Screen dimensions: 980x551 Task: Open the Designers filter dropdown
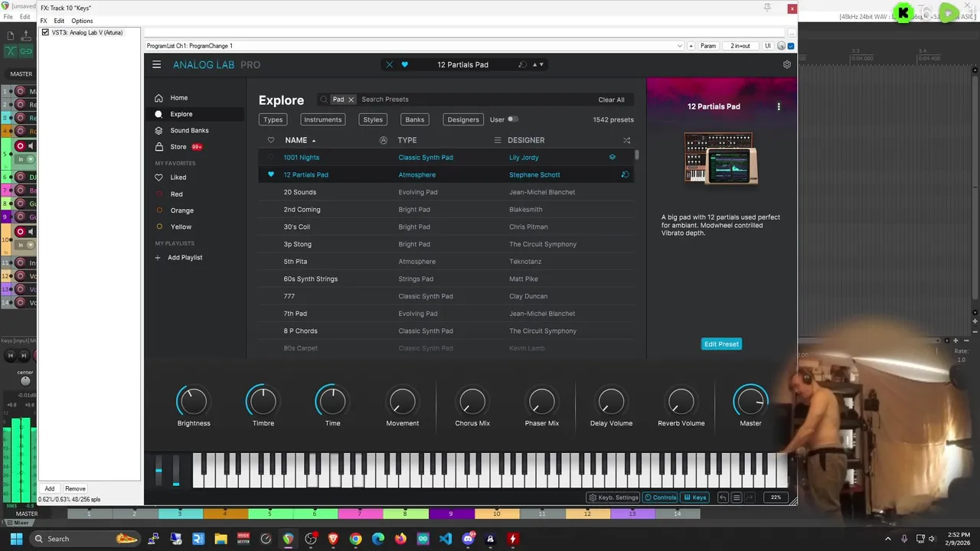[463, 119]
